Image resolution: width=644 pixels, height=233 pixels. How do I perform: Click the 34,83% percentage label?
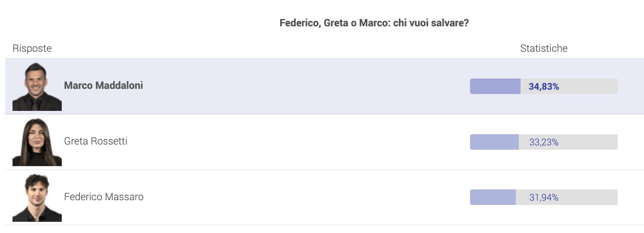(544, 87)
